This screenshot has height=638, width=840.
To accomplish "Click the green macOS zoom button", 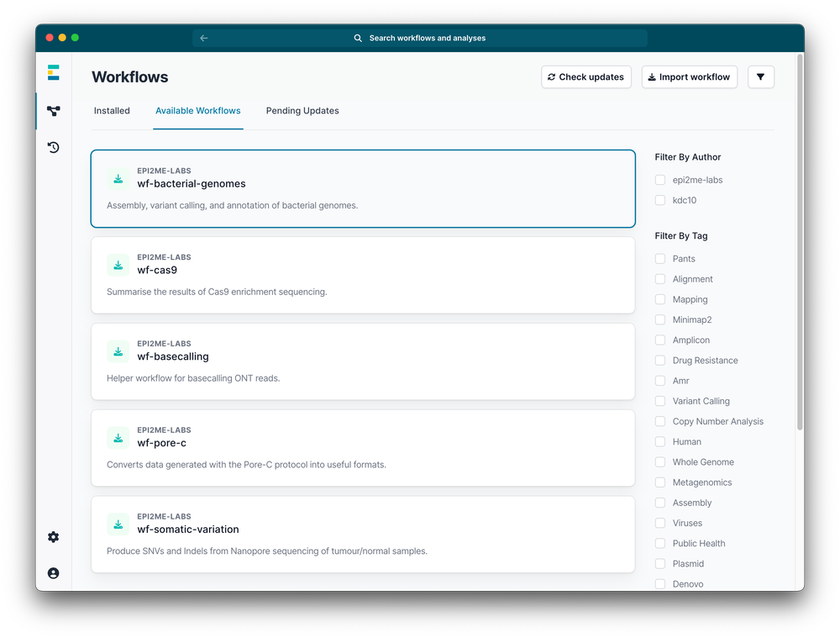I will point(75,38).
